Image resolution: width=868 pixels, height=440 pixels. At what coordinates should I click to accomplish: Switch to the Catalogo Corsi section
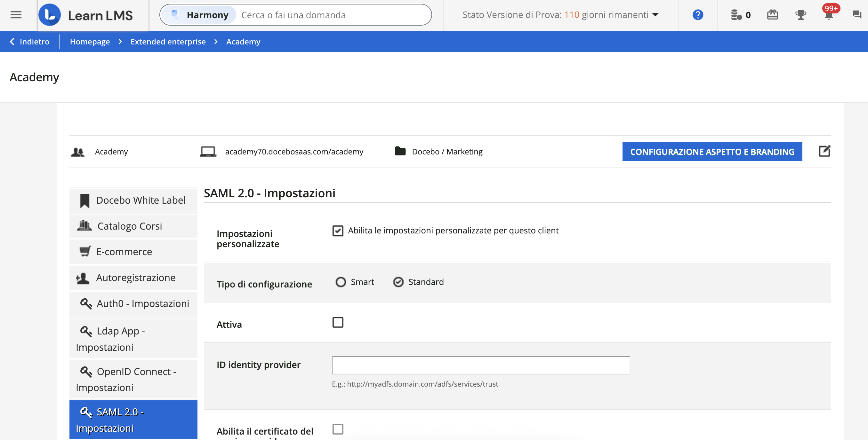coord(129,226)
